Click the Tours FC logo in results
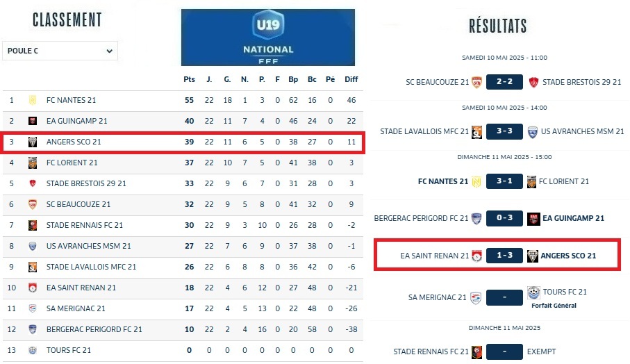 click(533, 292)
